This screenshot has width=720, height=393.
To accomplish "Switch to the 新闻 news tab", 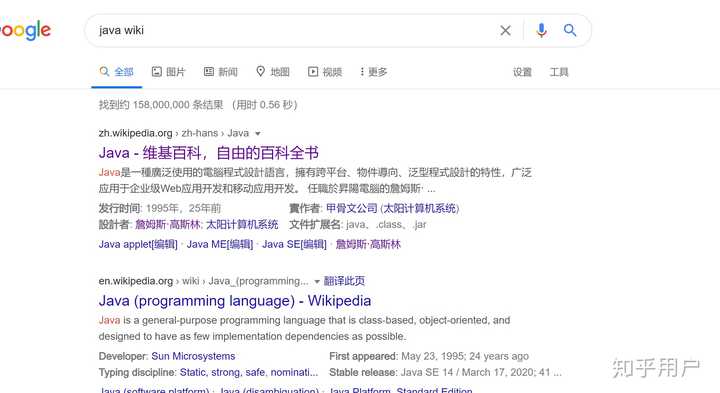I will pyautogui.click(x=220, y=72).
